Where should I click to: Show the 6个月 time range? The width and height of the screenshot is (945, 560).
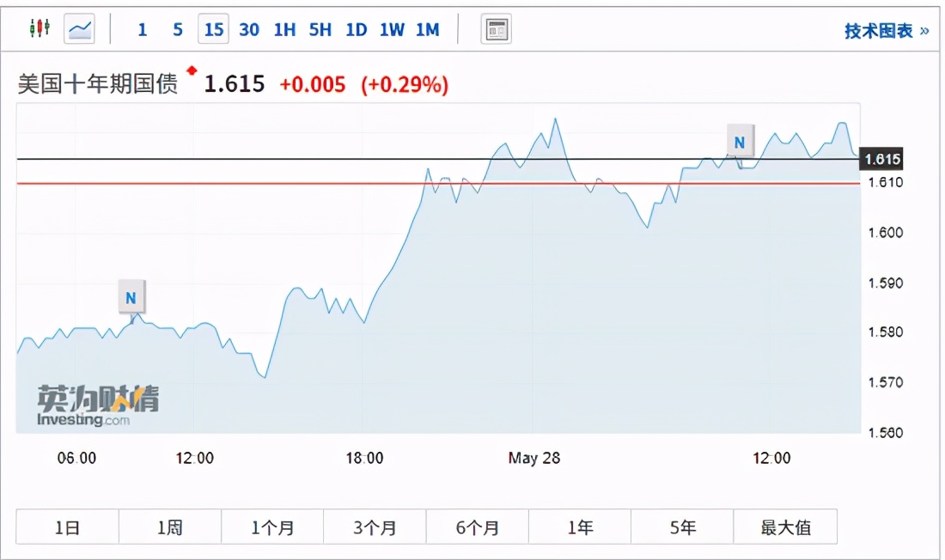click(477, 527)
